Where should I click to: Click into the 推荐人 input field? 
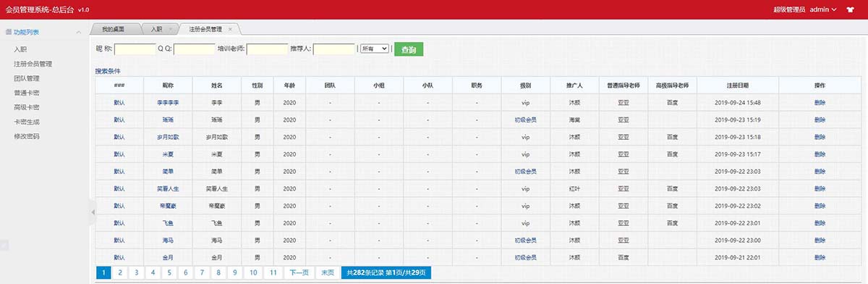pos(334,49)
